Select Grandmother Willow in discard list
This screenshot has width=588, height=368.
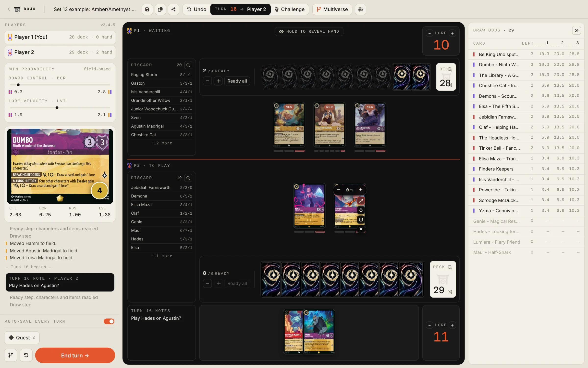tap(161, 100)
